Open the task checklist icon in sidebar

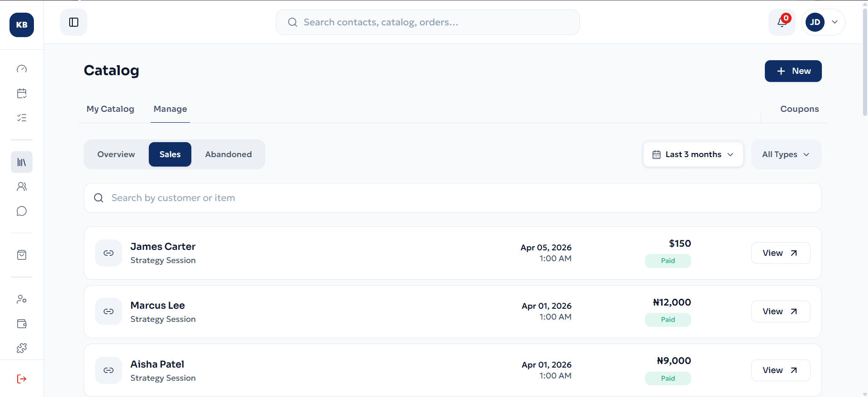22,118
